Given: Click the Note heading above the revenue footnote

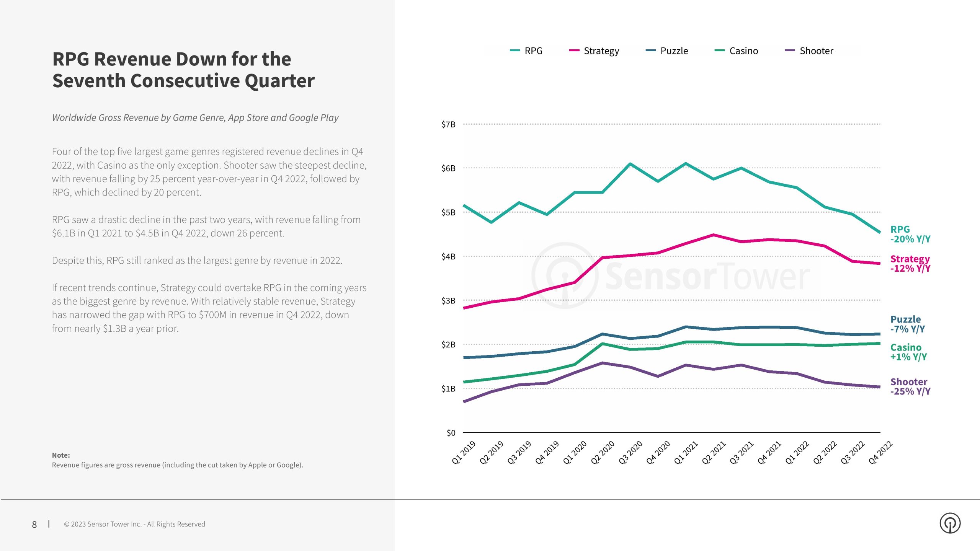Looking at the screenshot, I should pos(61,455).
